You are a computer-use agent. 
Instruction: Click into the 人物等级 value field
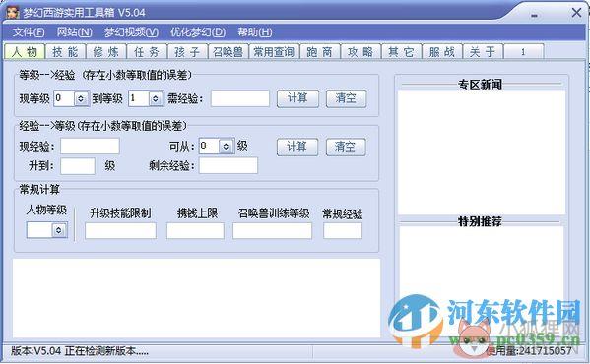(39, 230)
